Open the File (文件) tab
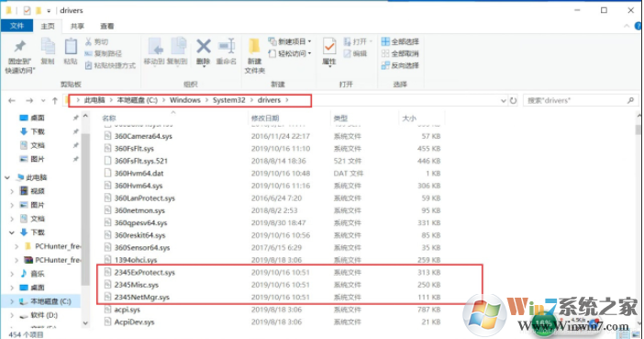The height and width of the screenshot is (339, 644). coord(17,26)
